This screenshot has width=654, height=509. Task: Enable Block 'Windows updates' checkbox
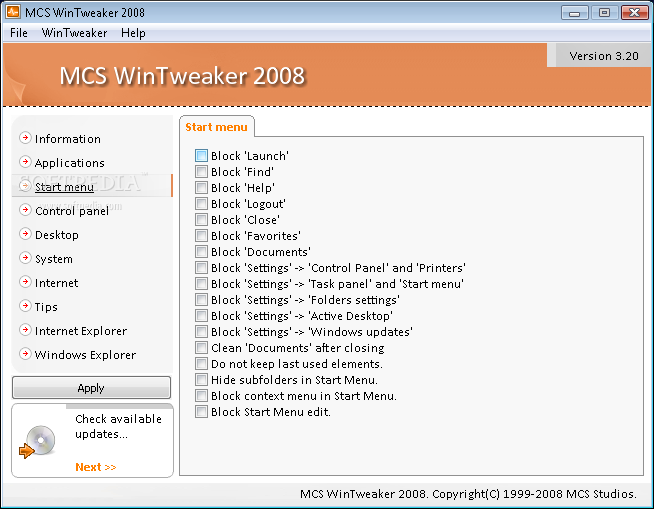(201, 331)
